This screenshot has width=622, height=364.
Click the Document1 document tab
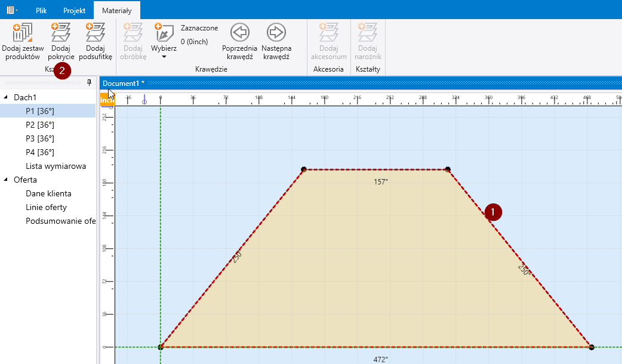tap(123, 83)
